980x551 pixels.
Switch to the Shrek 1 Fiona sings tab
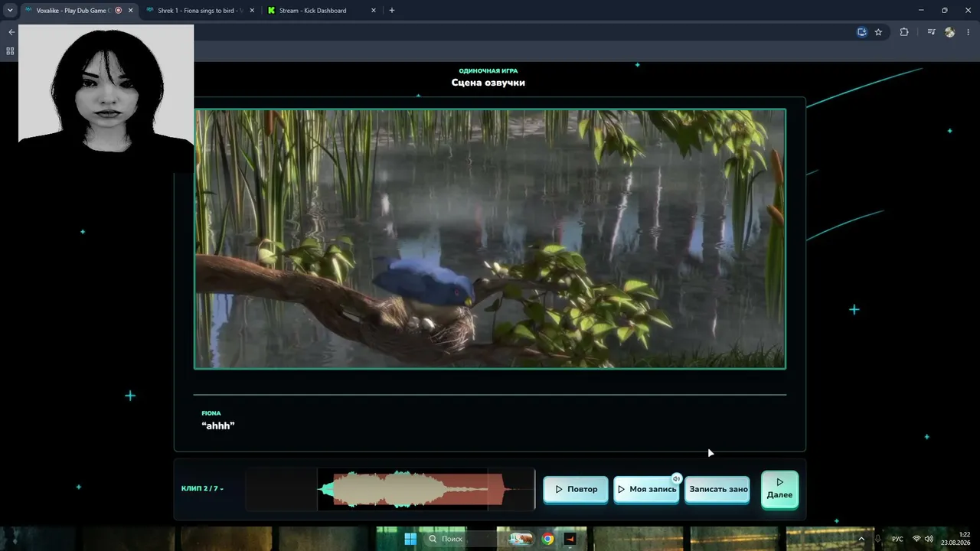[199, 11]
